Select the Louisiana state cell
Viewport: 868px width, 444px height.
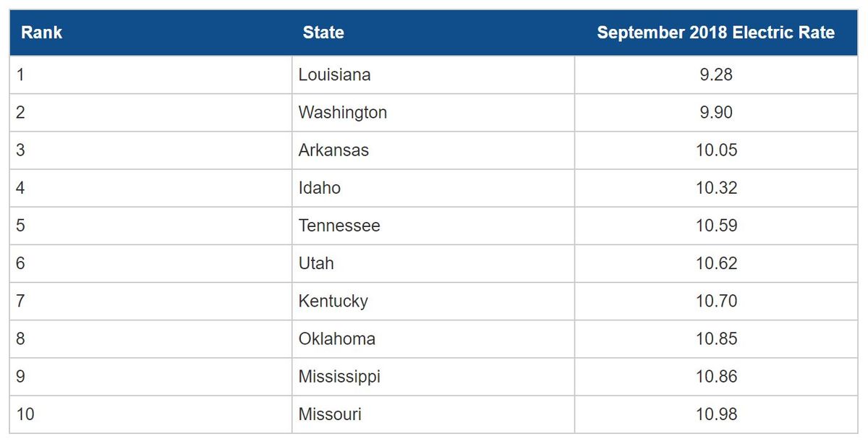tap(334, 74)
